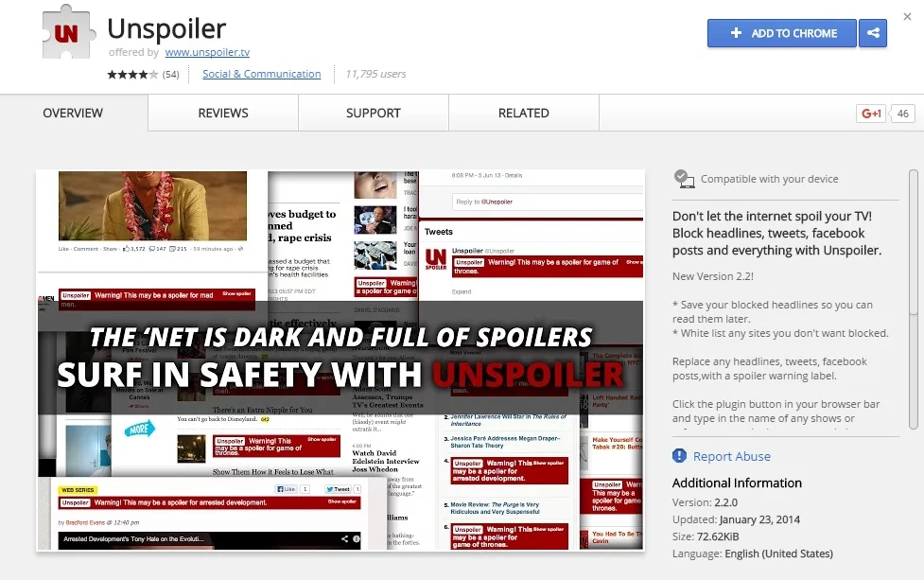This screenshot has width=924, height=580.
Task: Click the share icon button
Action: [x=873, y=33]
